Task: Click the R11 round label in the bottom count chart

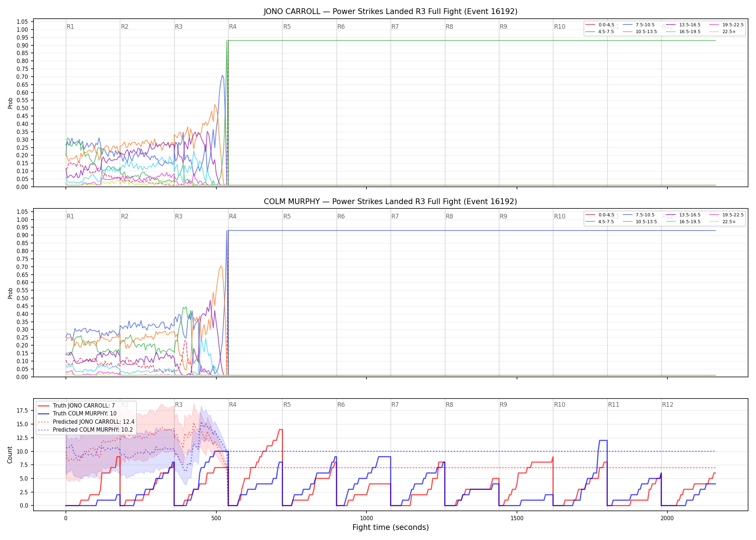Action: [613, 405]
